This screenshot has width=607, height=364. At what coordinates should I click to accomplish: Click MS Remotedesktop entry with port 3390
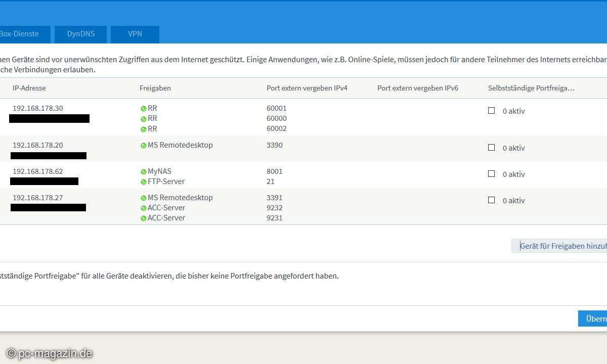click(x=180, y=145)
